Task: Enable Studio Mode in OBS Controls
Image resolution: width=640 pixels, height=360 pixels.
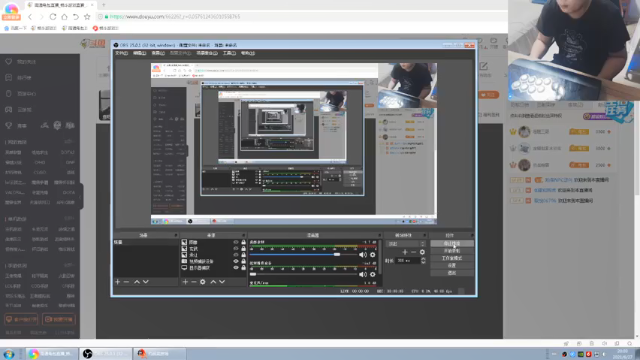Action: click(452, 258)
